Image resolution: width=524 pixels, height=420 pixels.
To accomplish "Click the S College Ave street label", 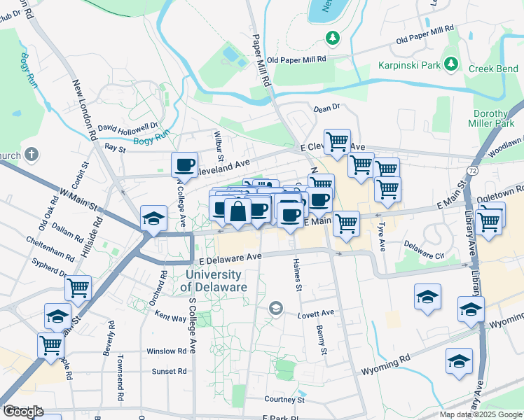I will (x=193, y=325).
